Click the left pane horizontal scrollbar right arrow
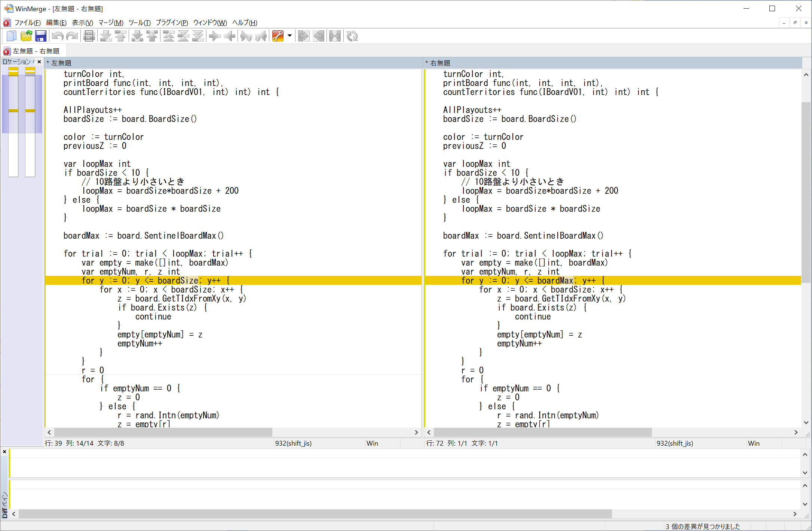 (x=416, y=432)
